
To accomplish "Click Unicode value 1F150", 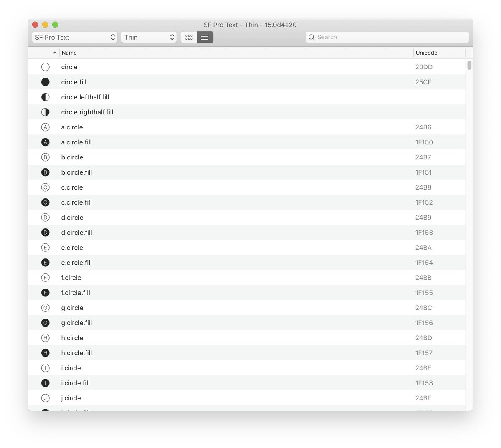I will coord(424,142).
